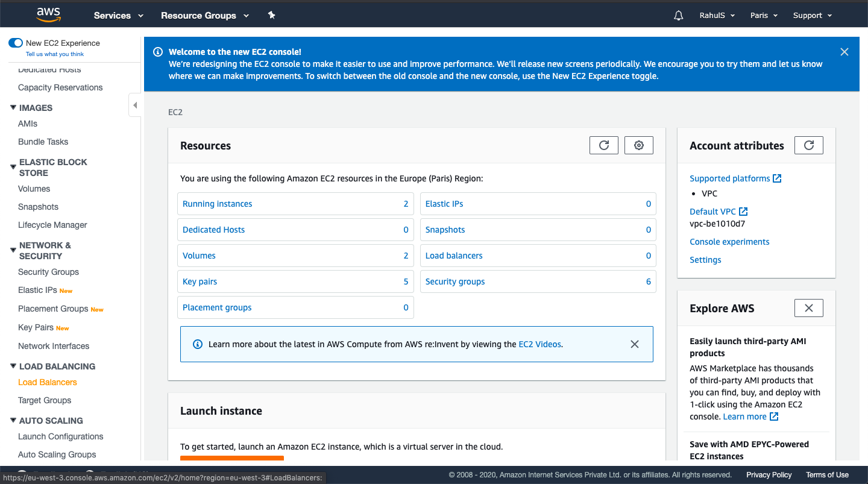Collapse the IMAGES section in the sidebar
Viewport: 868px width, 484px height.
point(13,107)
